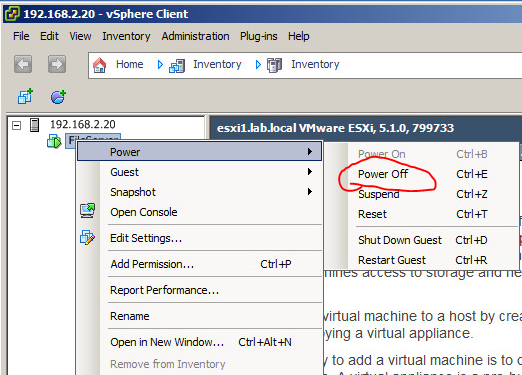Image resolution: width=522 pixels, height=375 pixels.
Task: Select host 192.168.2.20 in inventory tree
Action: (x=83, y=125)
